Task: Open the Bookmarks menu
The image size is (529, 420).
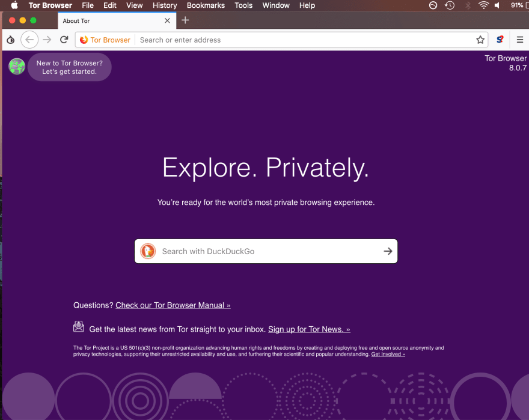Action: (x=206, y=5)
